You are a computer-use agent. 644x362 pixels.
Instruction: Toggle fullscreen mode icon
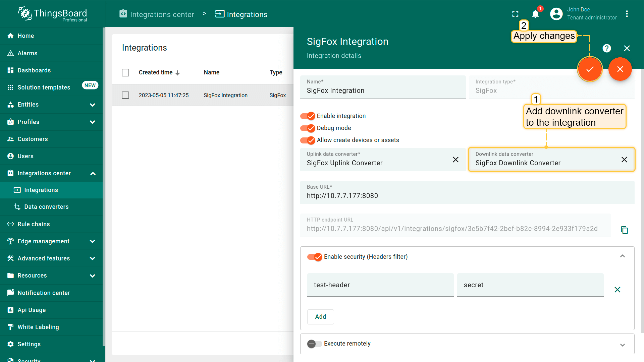pos(515,14)
